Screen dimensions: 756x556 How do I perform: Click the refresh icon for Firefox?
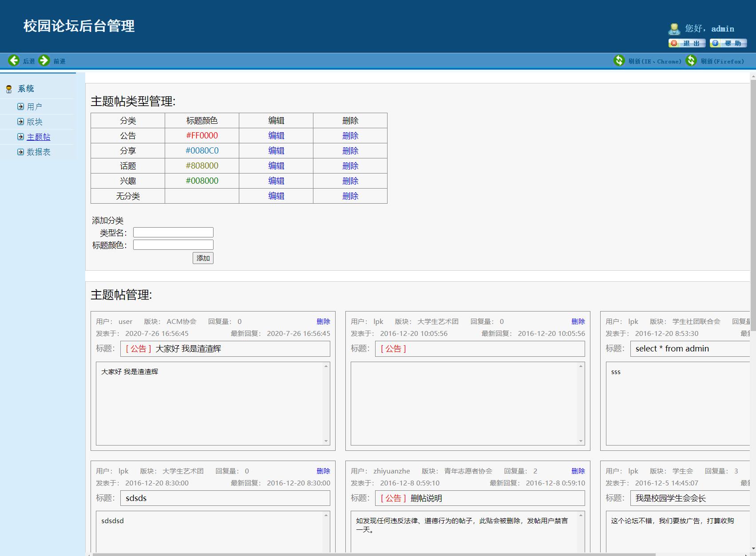click(x=691, y=60)
